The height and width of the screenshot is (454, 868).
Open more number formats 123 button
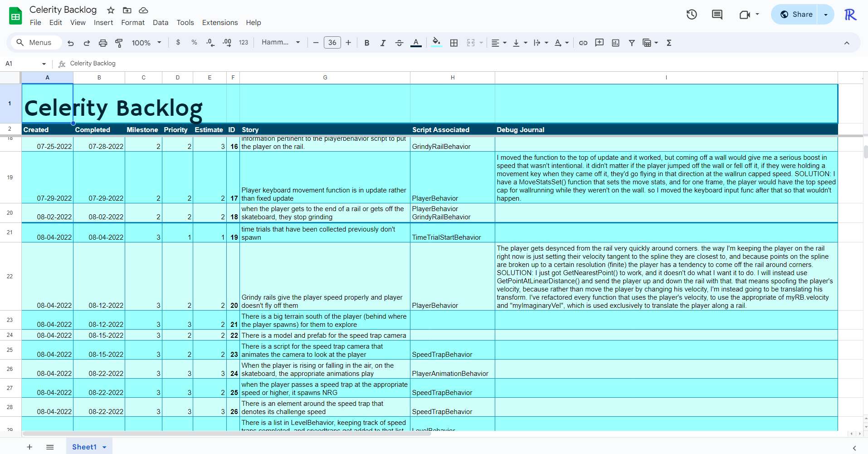click(x=244, y=42)
